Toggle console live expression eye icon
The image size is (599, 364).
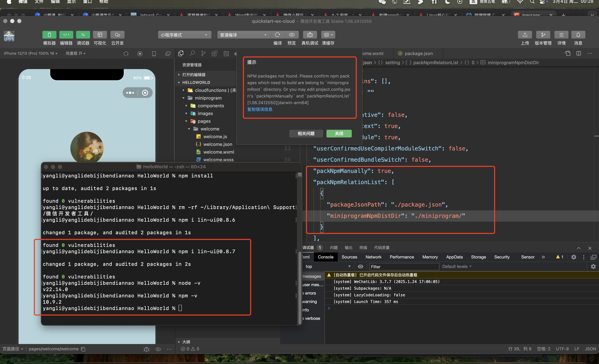pyautogui.click(x=360, y=267)
